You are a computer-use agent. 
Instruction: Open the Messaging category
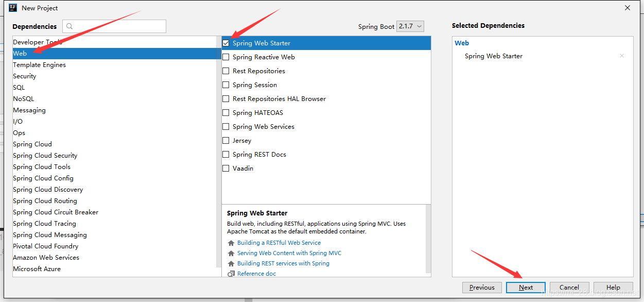click(115, 110)
